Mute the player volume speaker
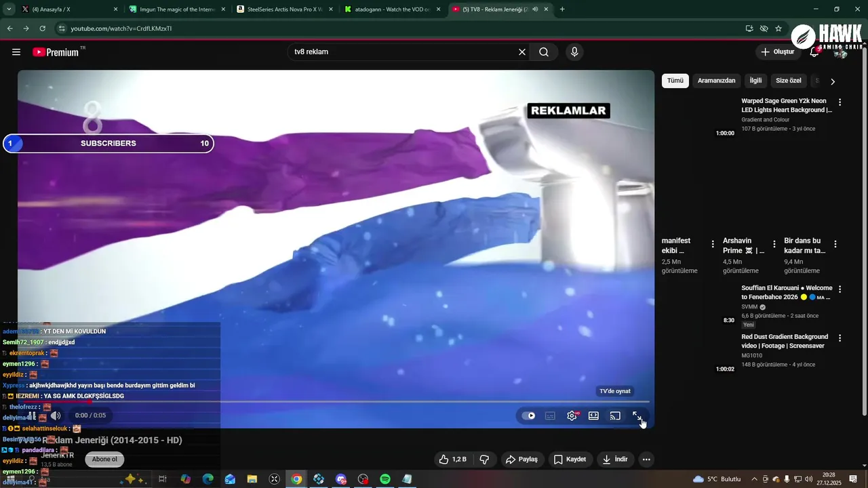The width and height of the screenshot is (868, 488). click(x=56, y=415)
